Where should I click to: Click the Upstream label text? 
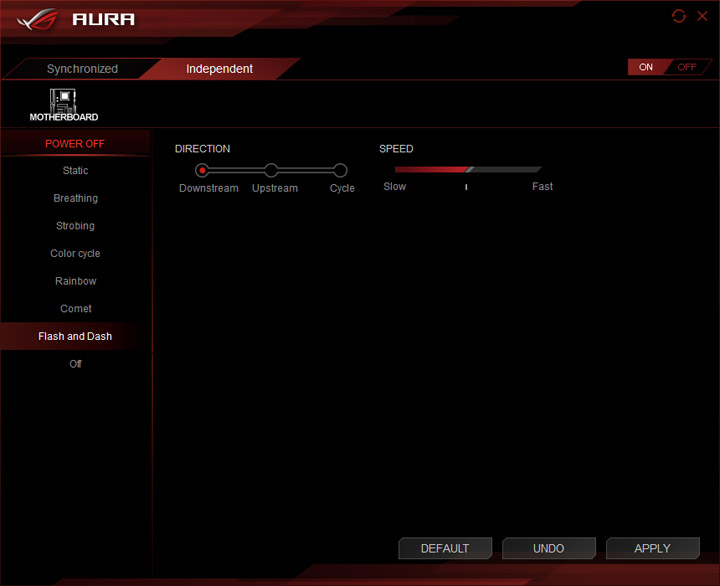(x=275, y=188)
